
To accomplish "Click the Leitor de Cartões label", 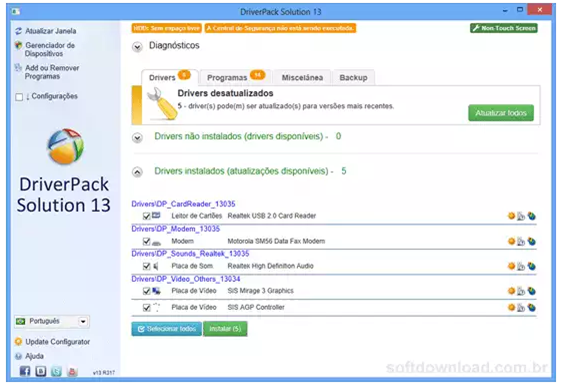I will 197,216.
